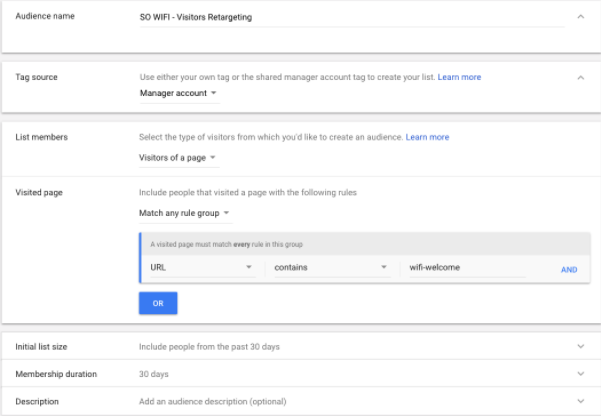Viewport: 601px width, 416px height.
Task: Open the Manager account dropdown
Action: 179,93
